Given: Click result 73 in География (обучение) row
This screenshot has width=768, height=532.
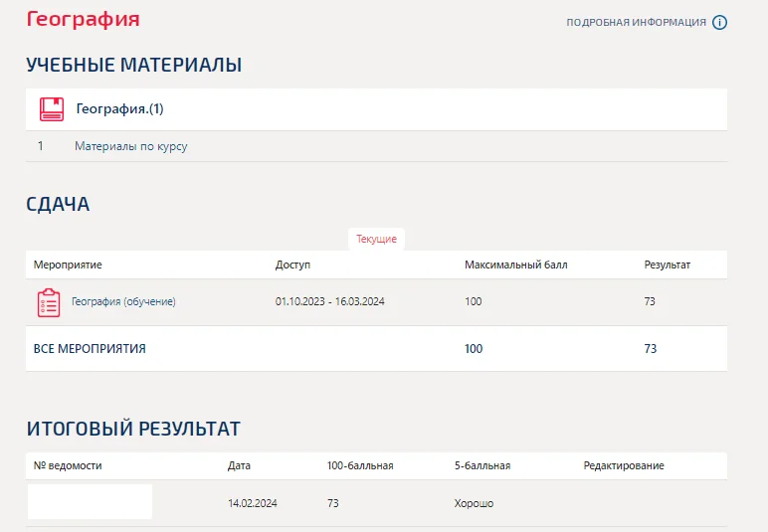Looking at the screenshot, I should 650,301.
